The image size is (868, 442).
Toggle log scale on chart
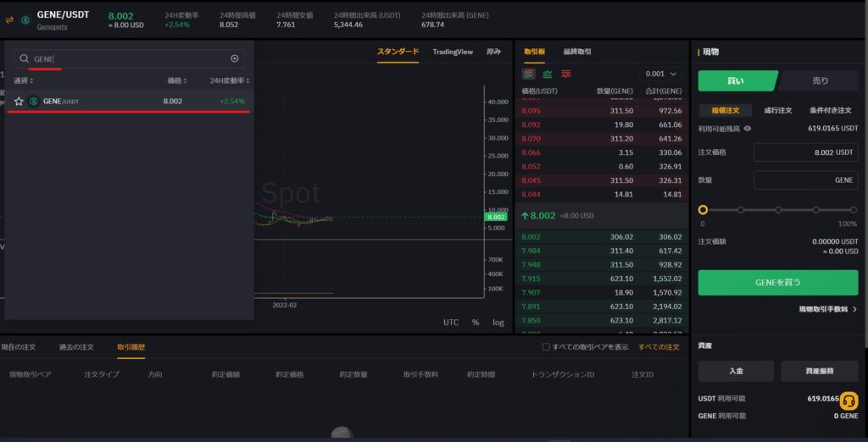pos(498,322)
